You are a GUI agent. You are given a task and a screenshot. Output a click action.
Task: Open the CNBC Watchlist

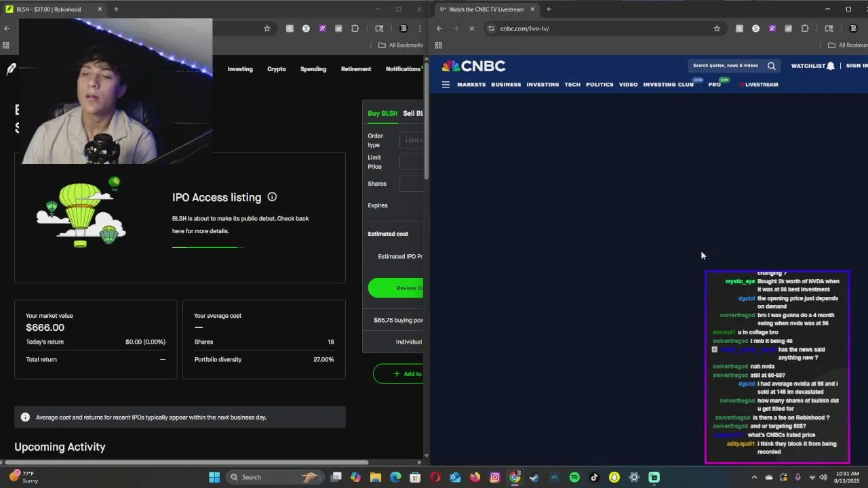(x=812, y=66)
